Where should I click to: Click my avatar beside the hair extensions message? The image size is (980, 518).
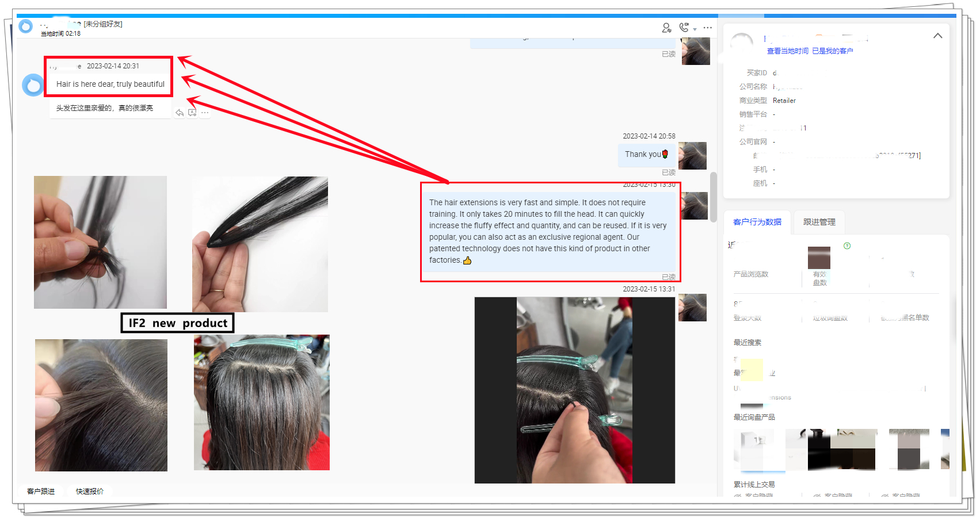[695, 206]
